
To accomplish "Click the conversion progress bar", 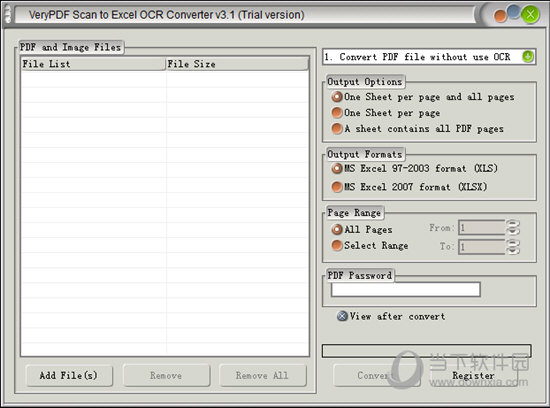I will tap(427, 351).
